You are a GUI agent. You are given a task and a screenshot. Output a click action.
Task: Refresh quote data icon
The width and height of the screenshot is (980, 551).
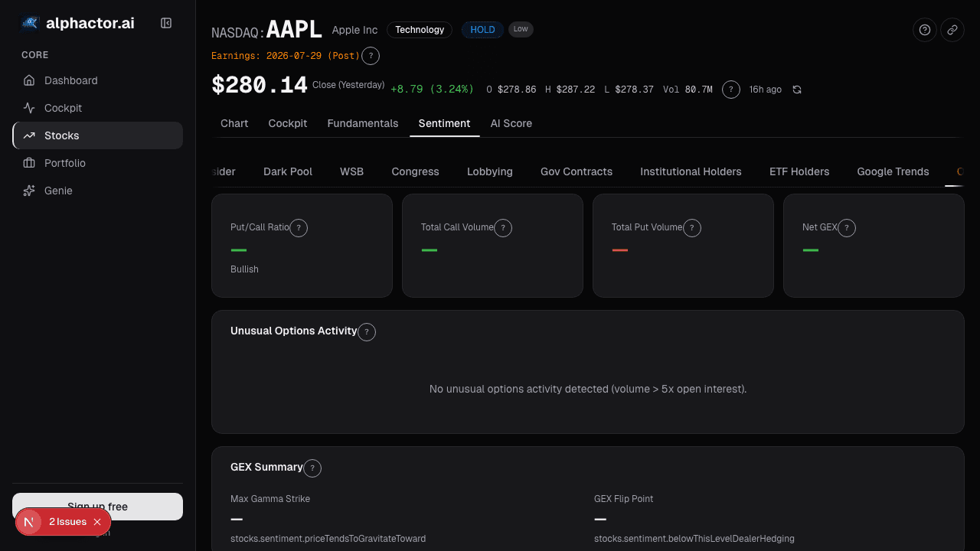797,90
